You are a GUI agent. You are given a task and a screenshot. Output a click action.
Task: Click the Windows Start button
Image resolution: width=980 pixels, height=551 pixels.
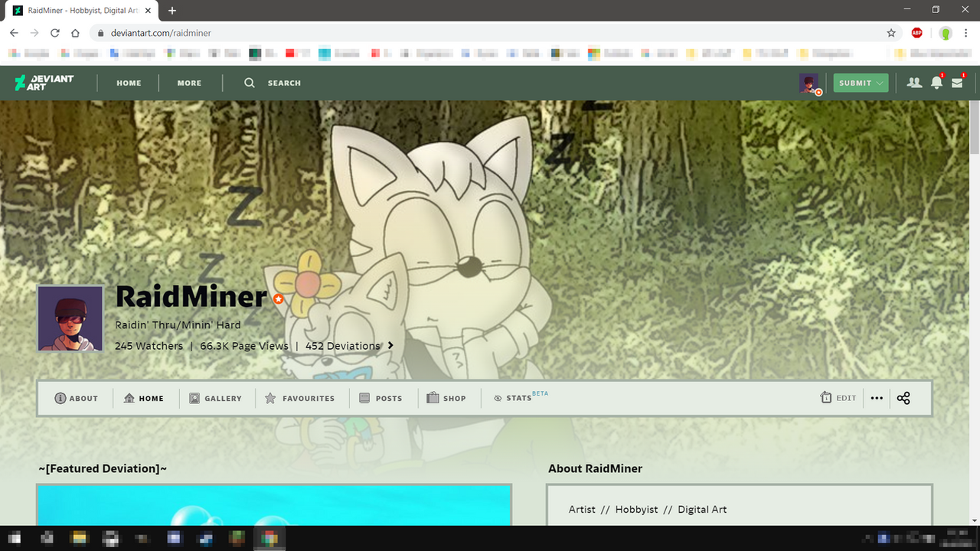(15, 538)
